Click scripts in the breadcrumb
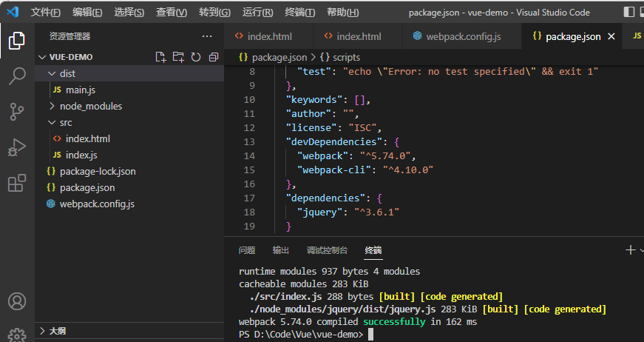This screenshot has height=342, width=644. (x=346, y=58)
